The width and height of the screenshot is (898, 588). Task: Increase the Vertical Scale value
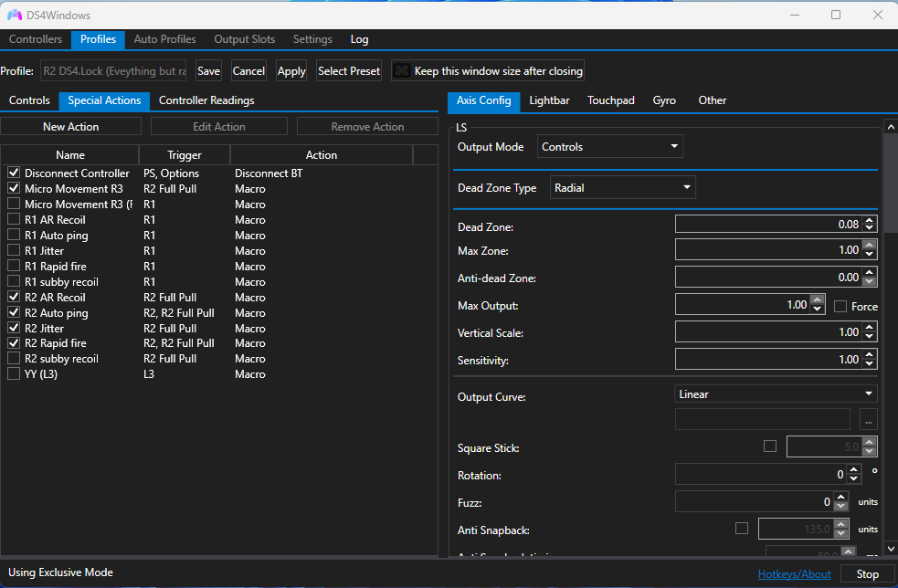870,328
